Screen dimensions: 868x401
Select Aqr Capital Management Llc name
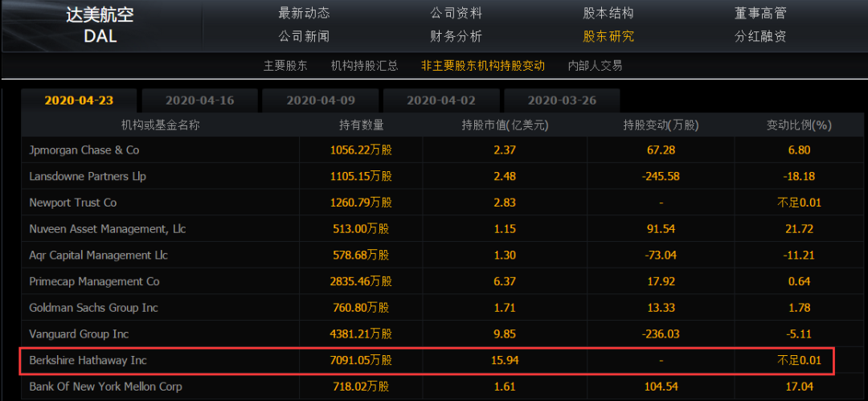pyautogui.click(x=99, y=256)
